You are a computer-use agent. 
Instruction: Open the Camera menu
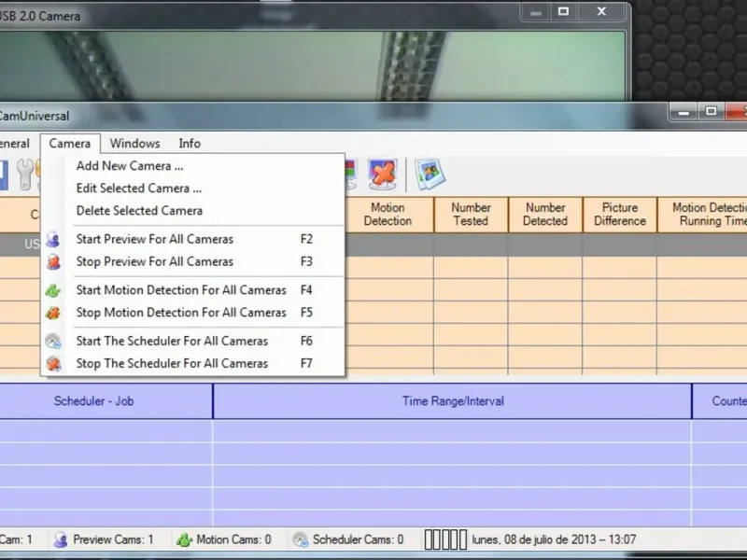pyautogui.click(x=70, y=144)
